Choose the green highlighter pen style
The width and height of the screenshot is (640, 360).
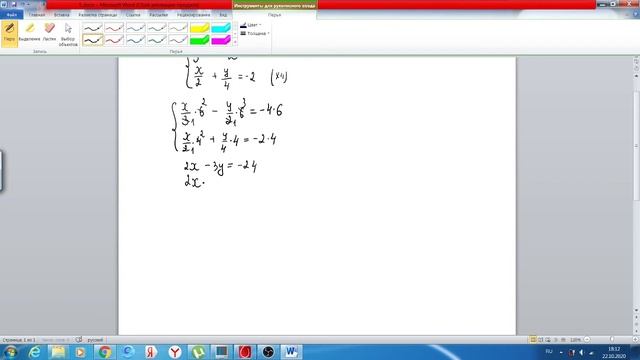pos(200,40)
